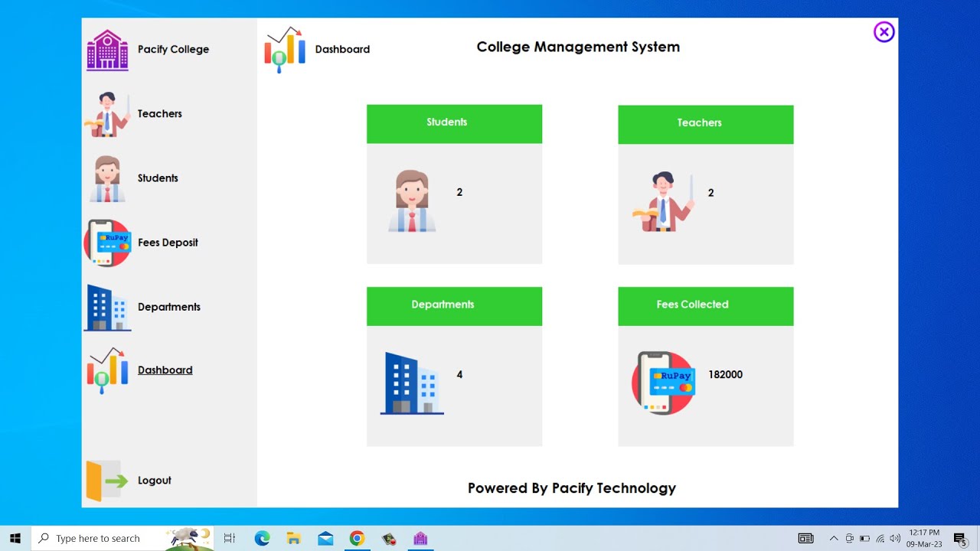
Task: Open the Teachers sidebar menu label
Action: click(160, 113)
